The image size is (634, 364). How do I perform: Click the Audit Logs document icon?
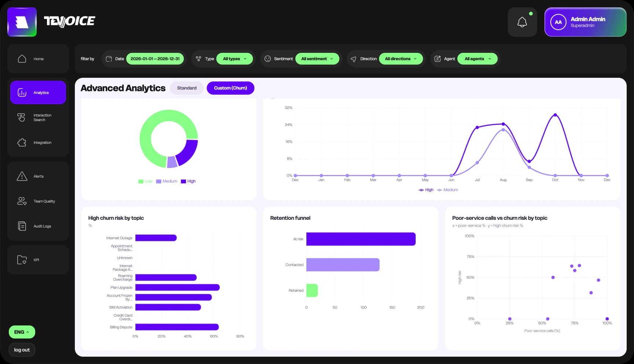(x=22, y=226)
